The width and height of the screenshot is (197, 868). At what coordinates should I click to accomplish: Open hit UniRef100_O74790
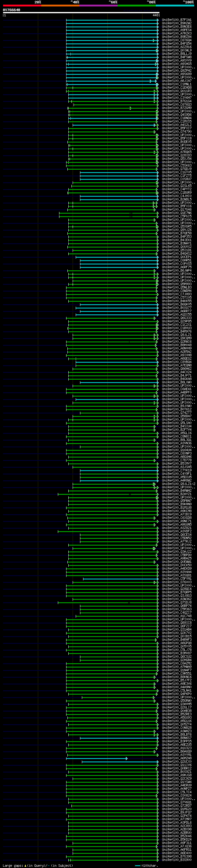(176, 132)
